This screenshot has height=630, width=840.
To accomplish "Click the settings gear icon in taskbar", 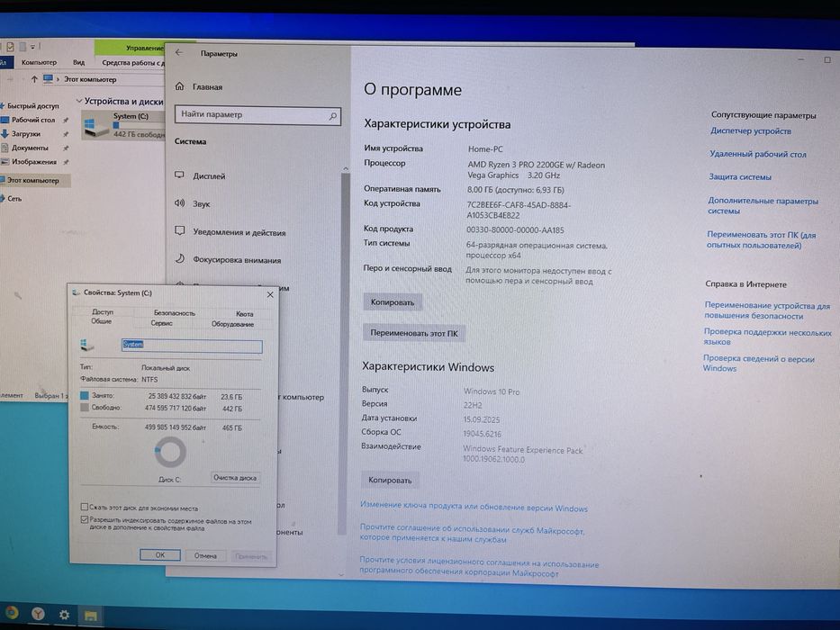I will point(64,615).
